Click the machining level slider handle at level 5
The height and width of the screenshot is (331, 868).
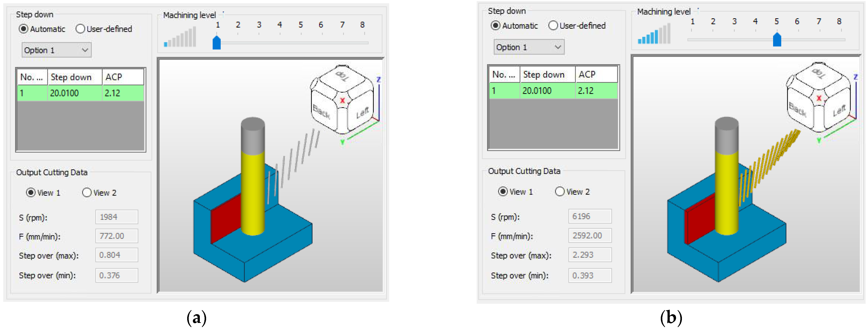[x=777, y=40]
